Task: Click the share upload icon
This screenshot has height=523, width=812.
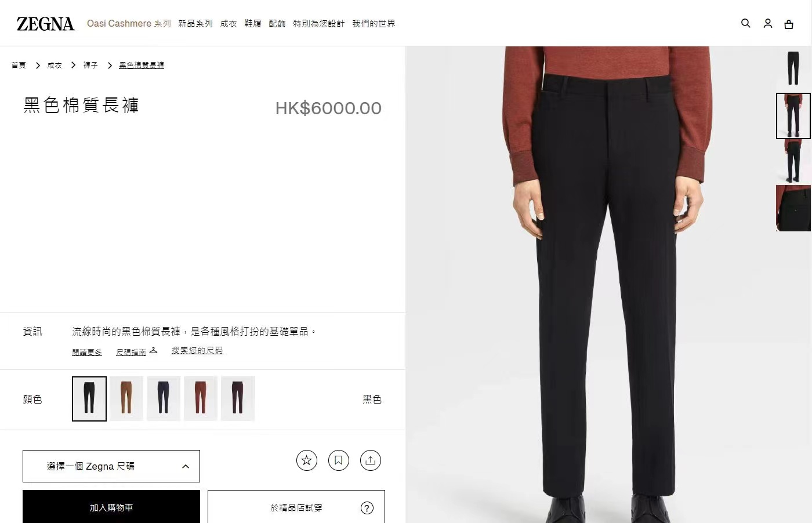Action: click(x=371, y=460)
